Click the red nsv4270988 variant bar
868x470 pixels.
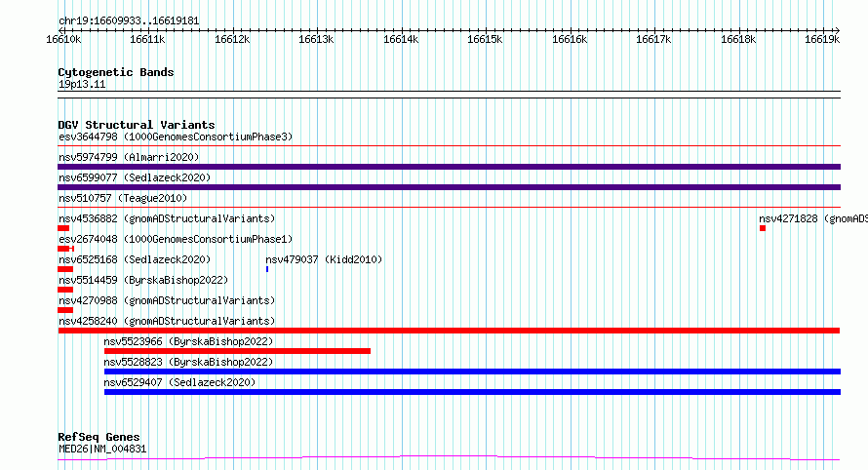[x=65, y=310]
